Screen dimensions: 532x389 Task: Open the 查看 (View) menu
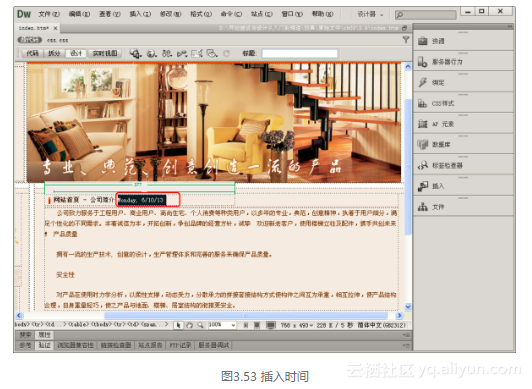tap(110, 14)
